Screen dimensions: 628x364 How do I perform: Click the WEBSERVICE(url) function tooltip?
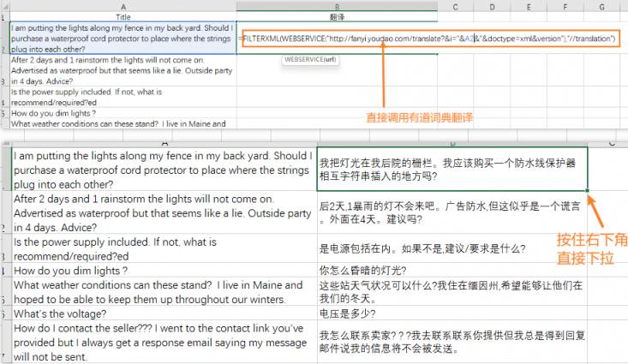click(310, 60)
